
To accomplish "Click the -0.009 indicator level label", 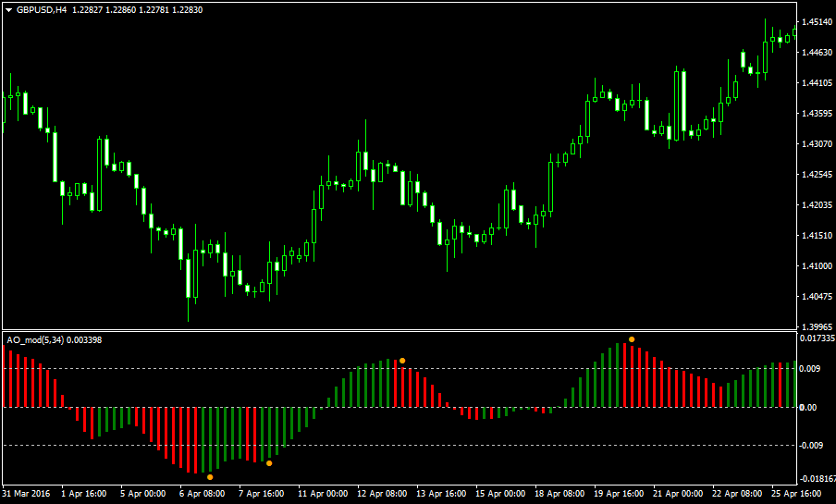I will (x=810, y=446).
